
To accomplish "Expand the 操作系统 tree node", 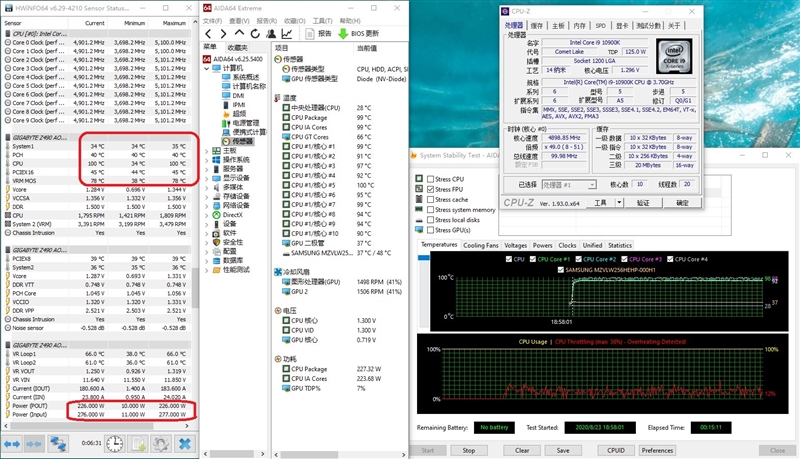I will click(x=207, y=160).
